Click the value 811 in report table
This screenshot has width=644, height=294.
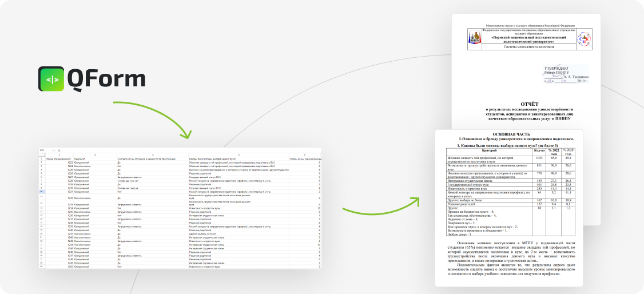539,165
